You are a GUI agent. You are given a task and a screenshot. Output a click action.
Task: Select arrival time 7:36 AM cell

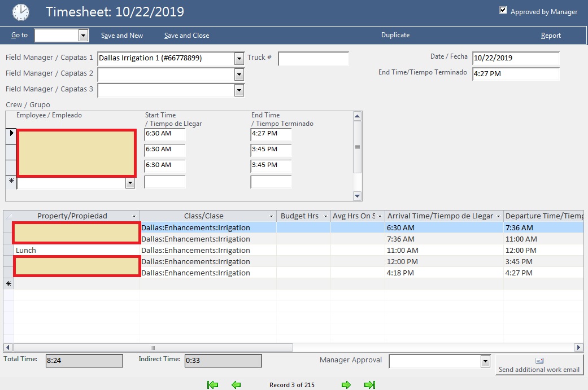(x=444, y=239)
